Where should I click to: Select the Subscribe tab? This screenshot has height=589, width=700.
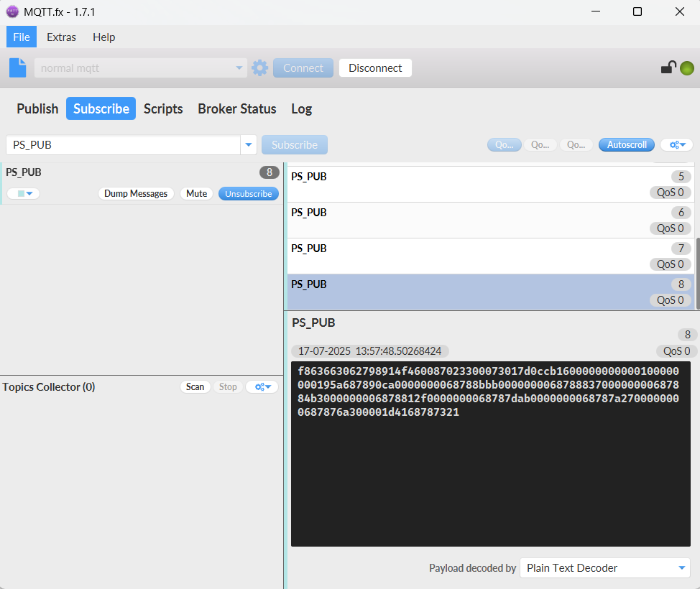tap(101, 108)
